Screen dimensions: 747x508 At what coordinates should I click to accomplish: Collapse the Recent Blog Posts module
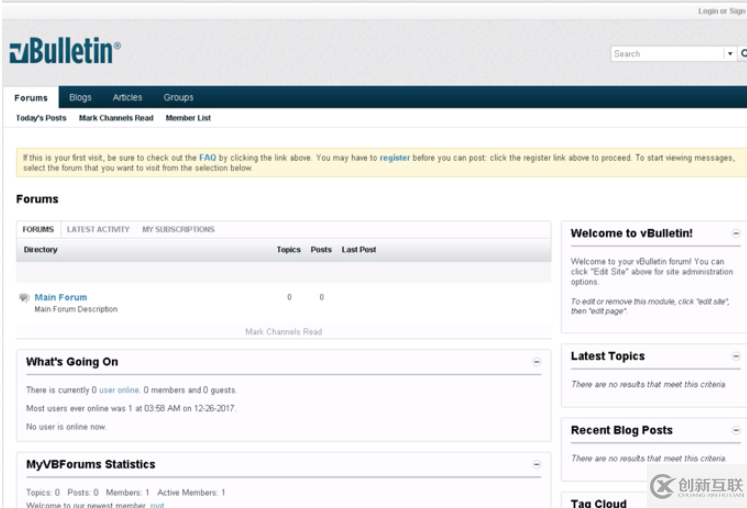tap(736, 430)
